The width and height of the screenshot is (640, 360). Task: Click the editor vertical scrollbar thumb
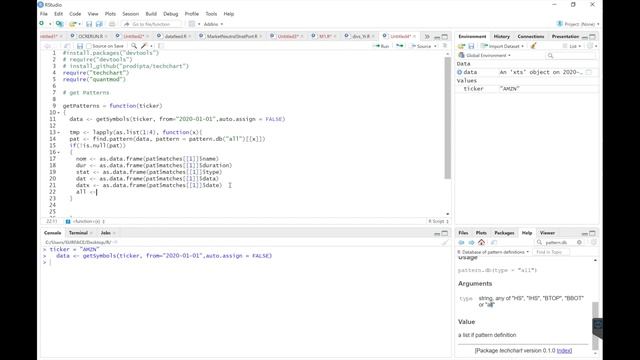coord(448,118)
